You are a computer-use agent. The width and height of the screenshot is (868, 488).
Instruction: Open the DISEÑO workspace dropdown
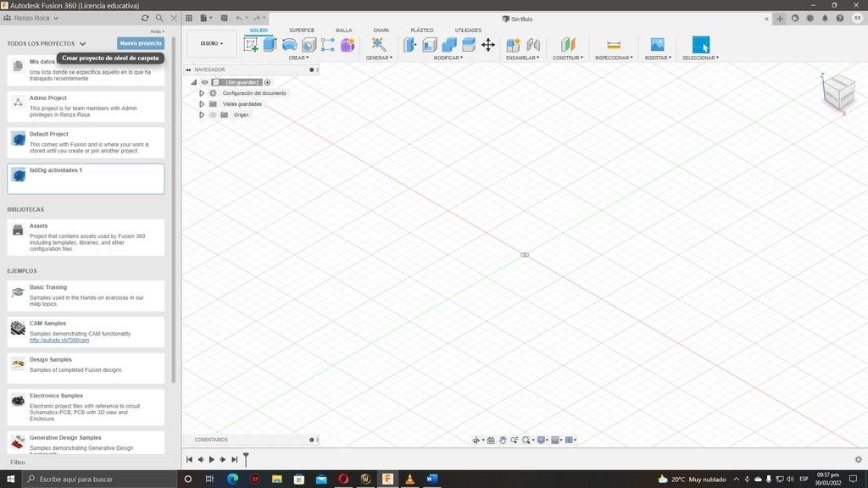pos(212,44)
